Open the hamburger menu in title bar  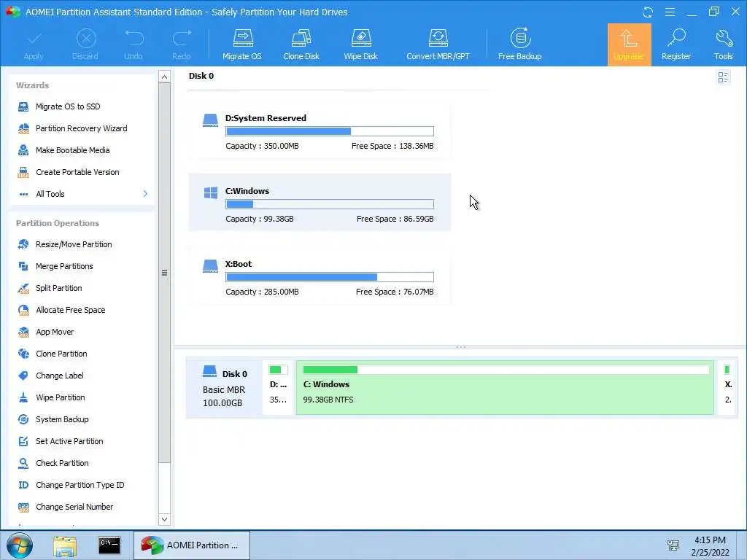tap(670, 12)
